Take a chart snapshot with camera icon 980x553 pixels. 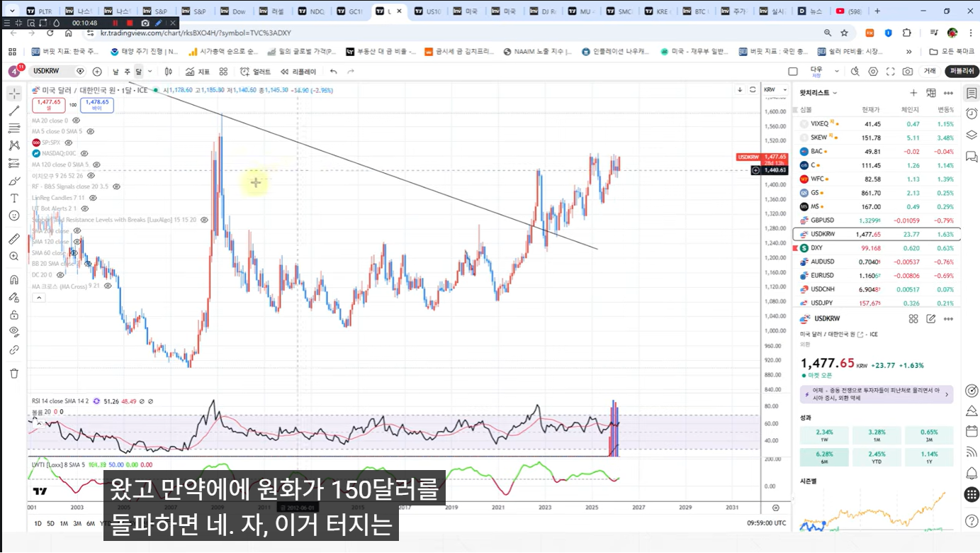(908, 72)
